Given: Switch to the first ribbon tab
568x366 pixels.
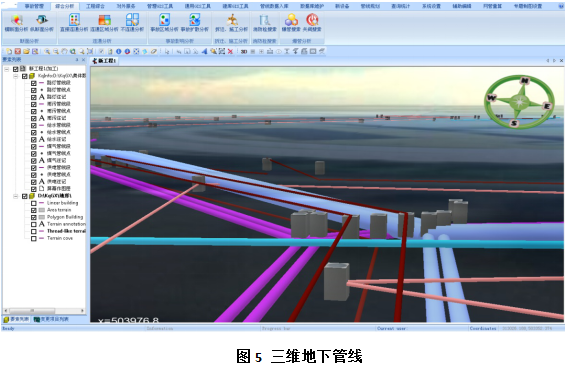Looking at the screenshot, I should 34,6.
